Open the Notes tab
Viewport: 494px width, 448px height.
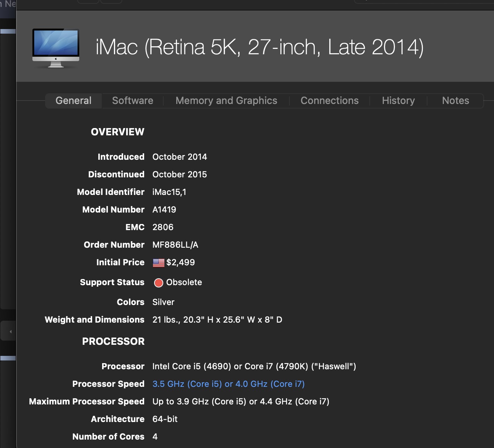coord(455,101)
